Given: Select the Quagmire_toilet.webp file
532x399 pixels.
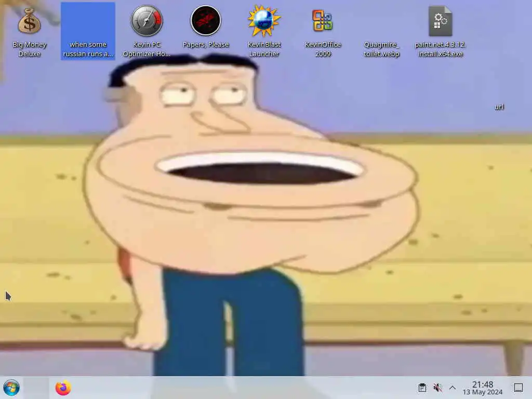Looking at the screenshot, I should [x=381, y=48].
